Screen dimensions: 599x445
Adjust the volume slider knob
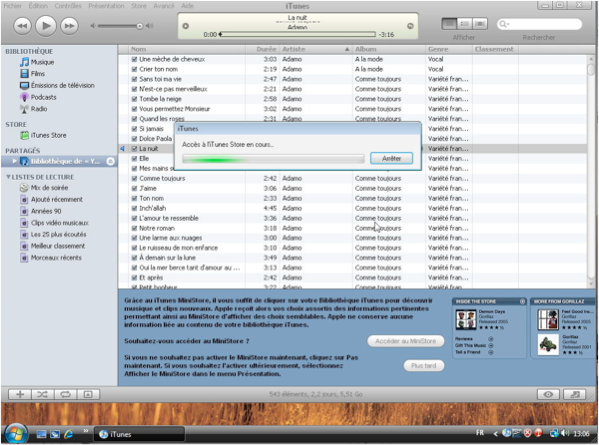[x=139, y=26]
